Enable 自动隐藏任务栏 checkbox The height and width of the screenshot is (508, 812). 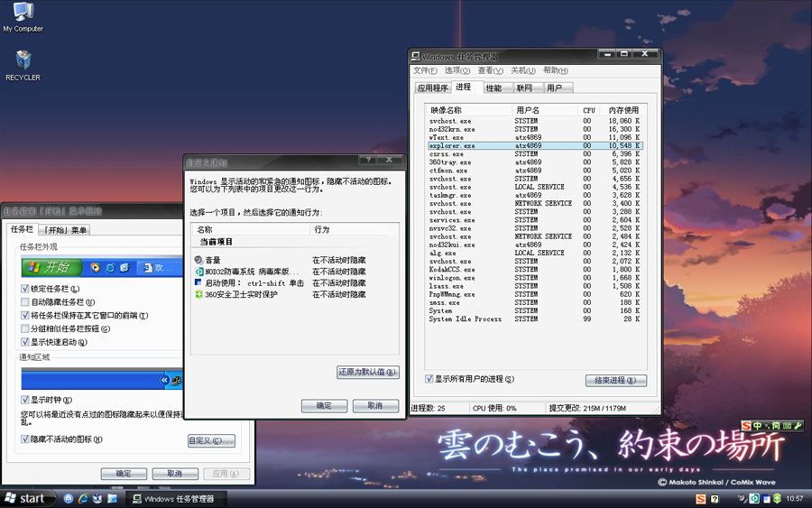(x=25, y=302)
